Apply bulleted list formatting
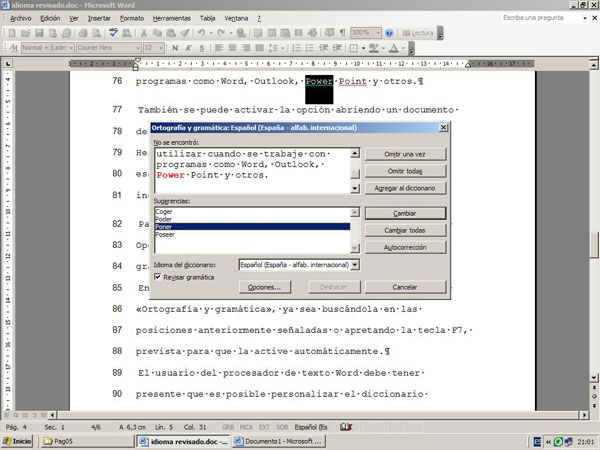Image resolution: width=600 pixels, height=450 pixels. click(x=310, y=48)
